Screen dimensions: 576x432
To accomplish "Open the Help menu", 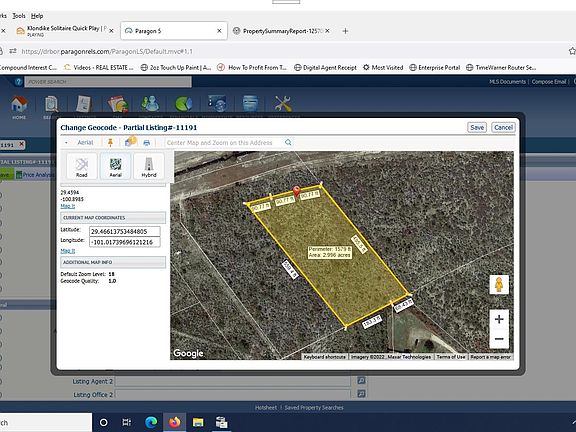I will [37, 16].
